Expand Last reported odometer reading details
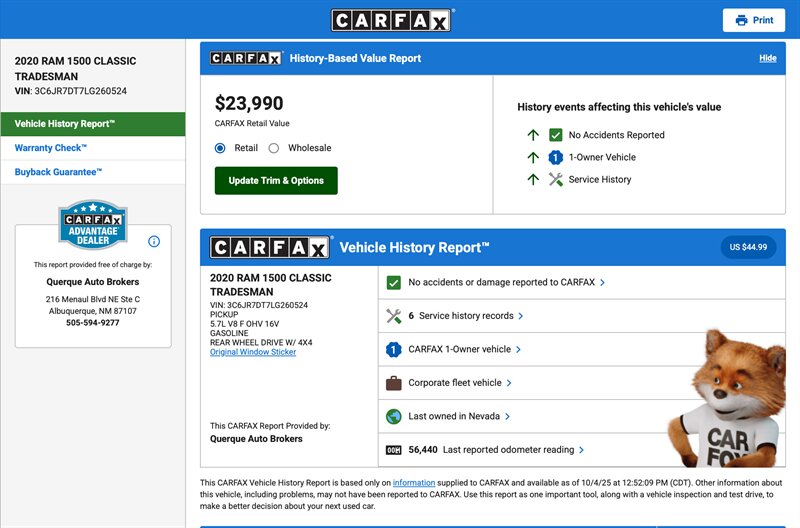 point(582,450)
